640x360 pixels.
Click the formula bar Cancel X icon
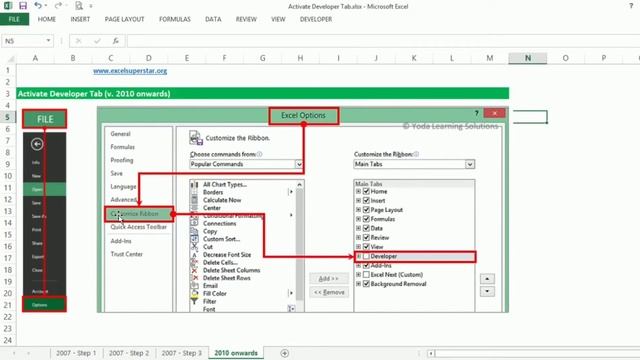[x=78, y=41]
